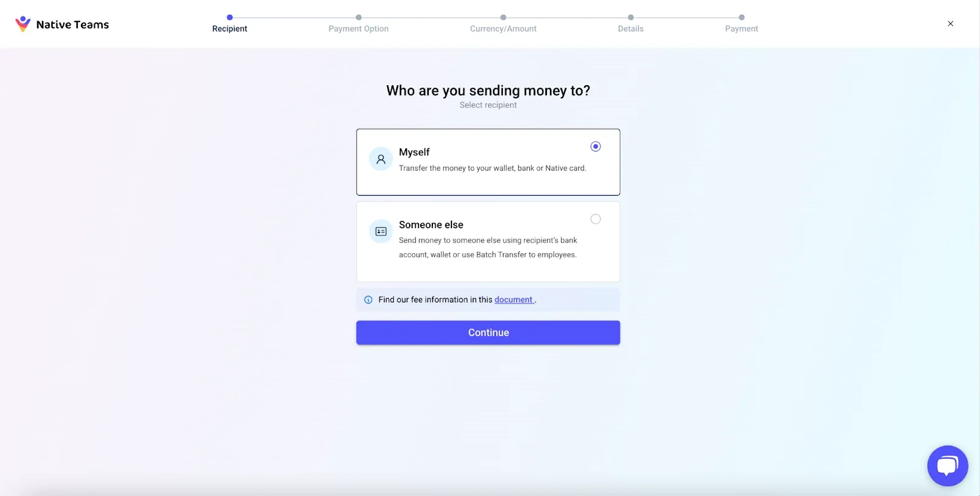The width and height of the screenshot is (980, 496).
Task: Click the fee information info icon
Action: (368, 300)
